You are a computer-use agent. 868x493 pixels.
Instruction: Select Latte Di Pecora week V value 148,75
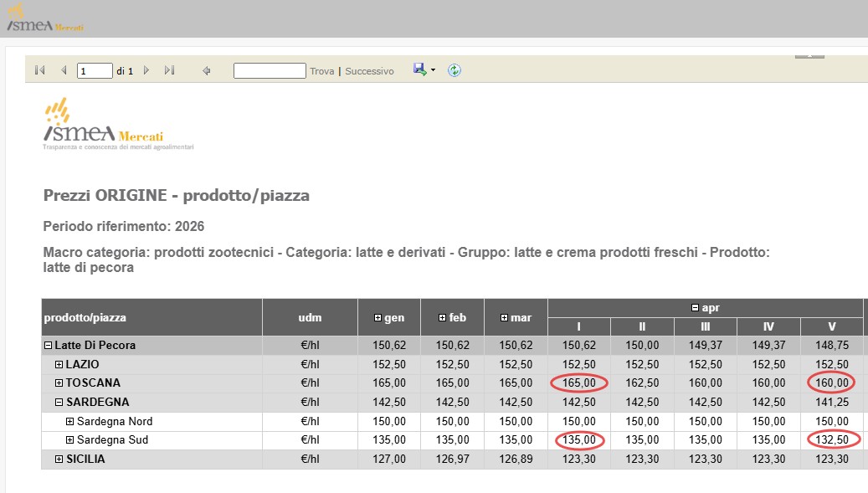832,345
